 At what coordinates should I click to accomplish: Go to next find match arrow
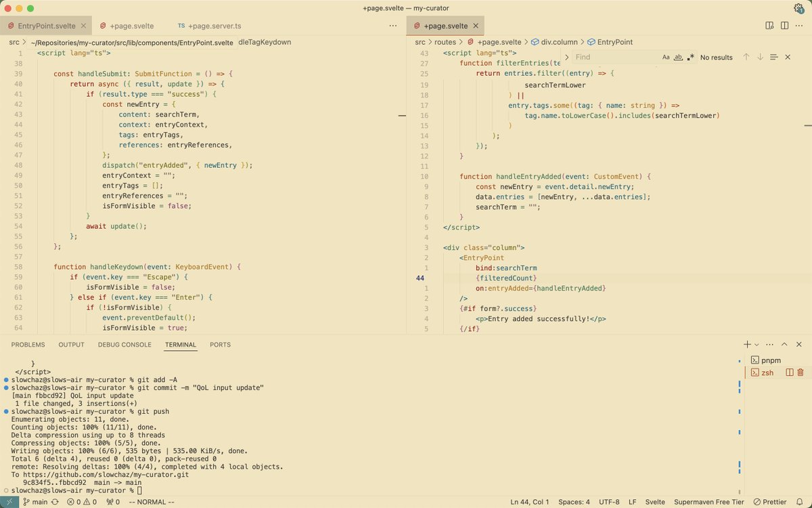click(760, 57)
